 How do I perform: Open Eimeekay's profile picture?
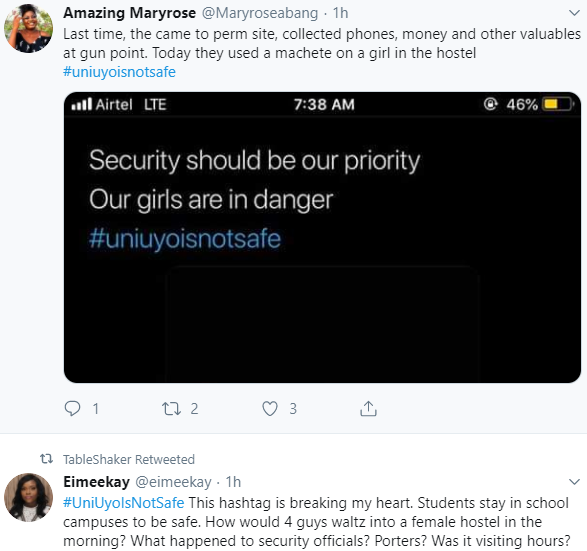(x=28, y=497)
